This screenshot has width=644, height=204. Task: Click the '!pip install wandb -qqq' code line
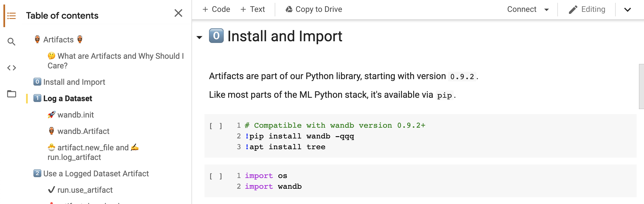point(299,136)
